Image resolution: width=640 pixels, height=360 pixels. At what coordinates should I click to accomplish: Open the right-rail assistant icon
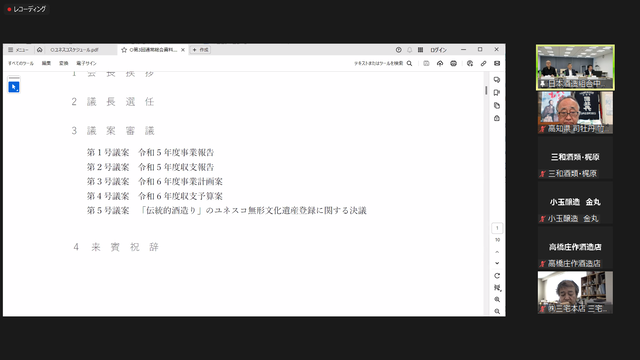click(x=497, y=118)
